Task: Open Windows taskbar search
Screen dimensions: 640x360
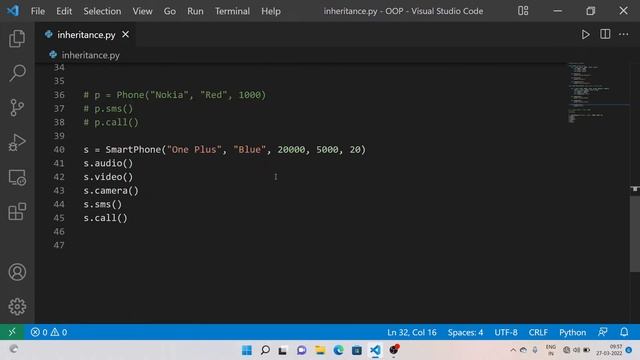Action: 265,350
